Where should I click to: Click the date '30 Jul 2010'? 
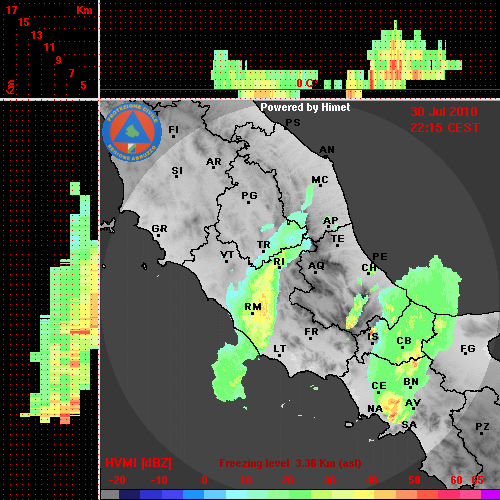(x=444, y=112)
